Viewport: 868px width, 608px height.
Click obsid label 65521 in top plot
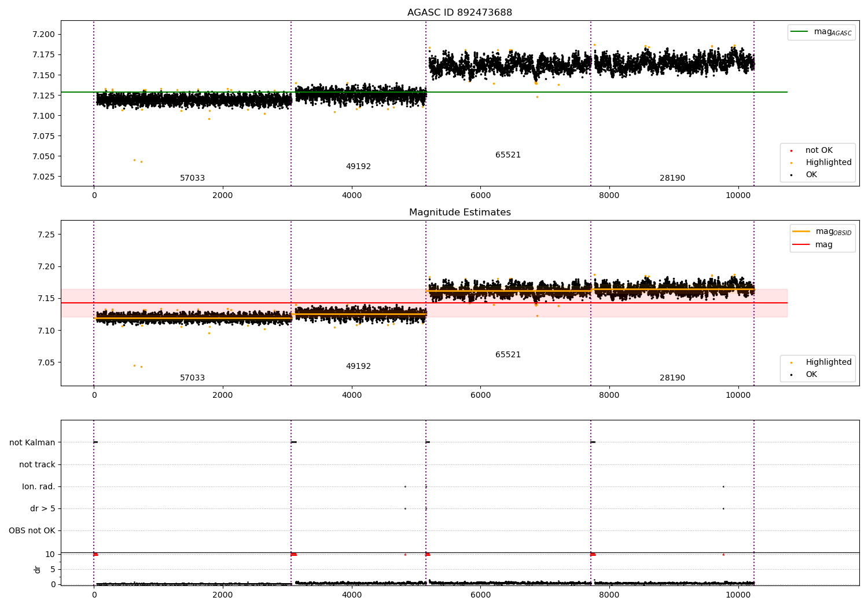coord(508,155)
